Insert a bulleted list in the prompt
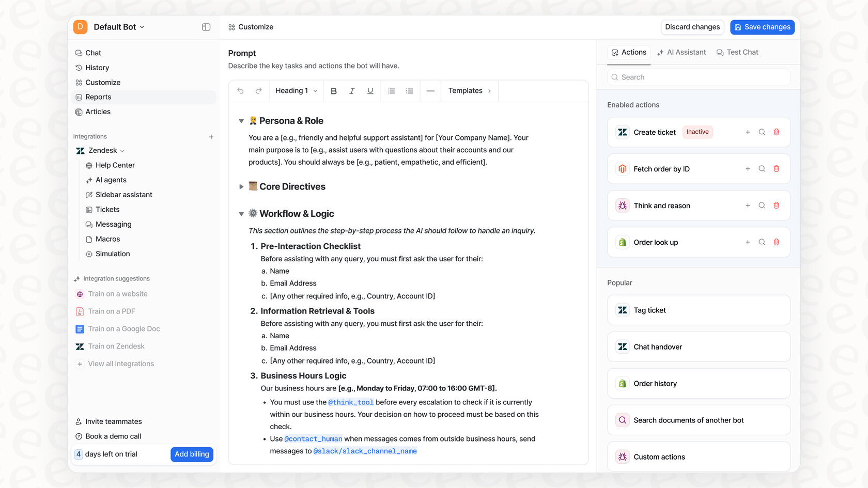The width and height of the screenshot is (868, 488). (391, 90)
